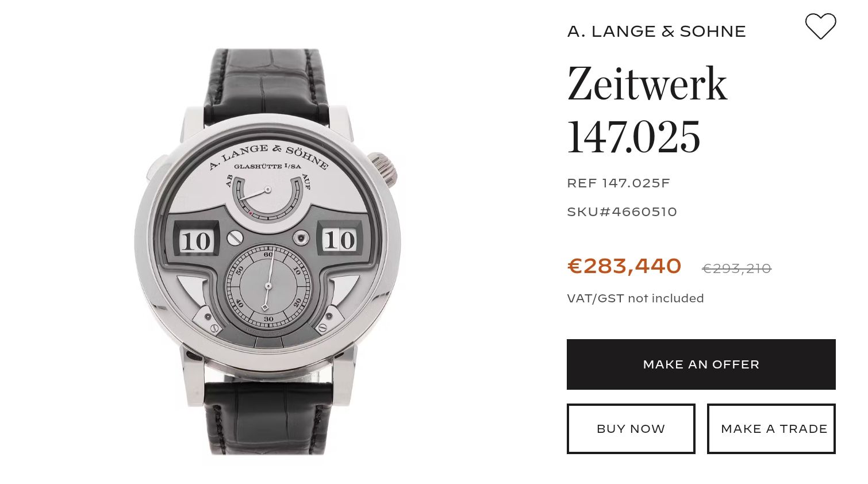Select the REF 147.025F reference text
The image size is (868, 484).
[x=619, y=183]
